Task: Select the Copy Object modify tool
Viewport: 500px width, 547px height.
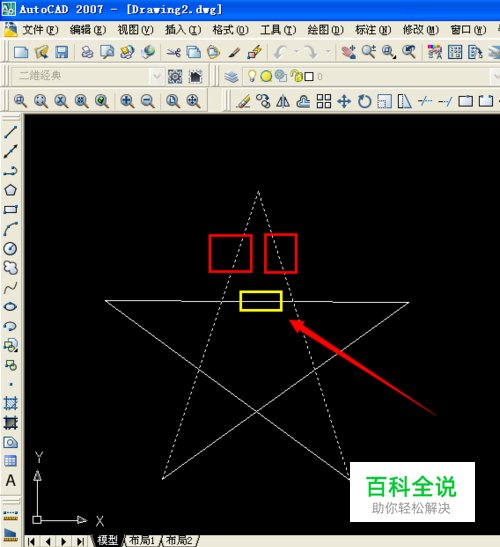Action: (x=263, y=102)
